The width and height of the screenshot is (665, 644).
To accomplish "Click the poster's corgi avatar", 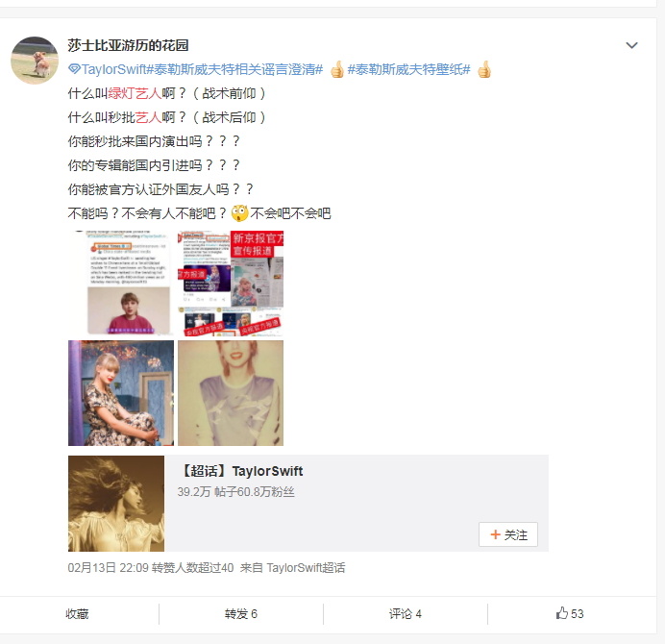I will pos(35,61).
